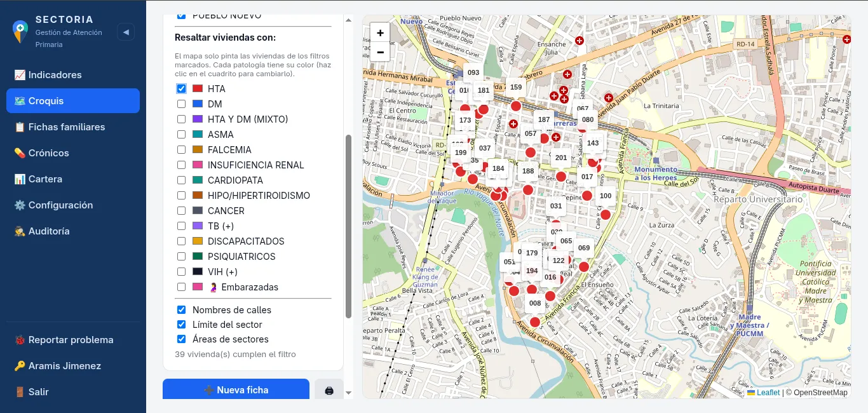The height and width of the screenshot is (413, 868).
Task: Click map marker labeled 143
Action: 593,144
